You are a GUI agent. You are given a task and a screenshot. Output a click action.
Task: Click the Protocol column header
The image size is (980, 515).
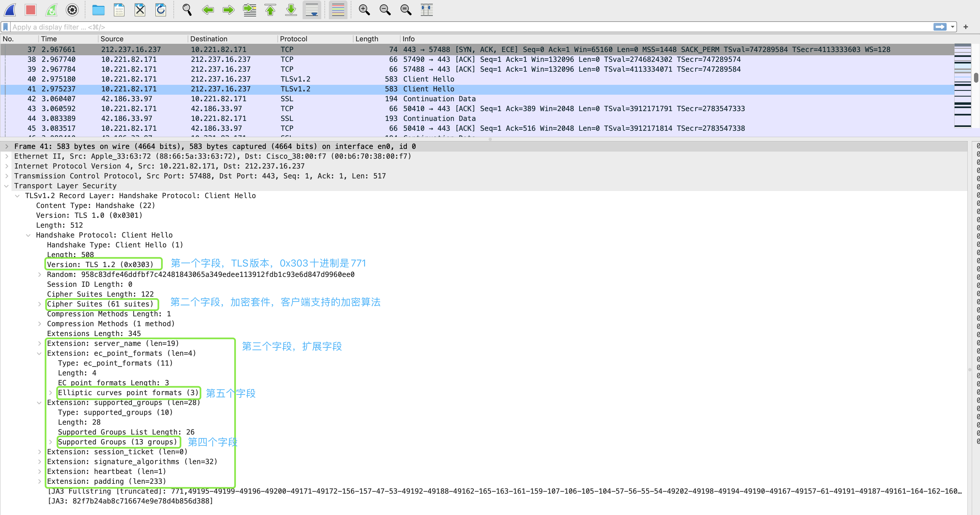[293, 39]
